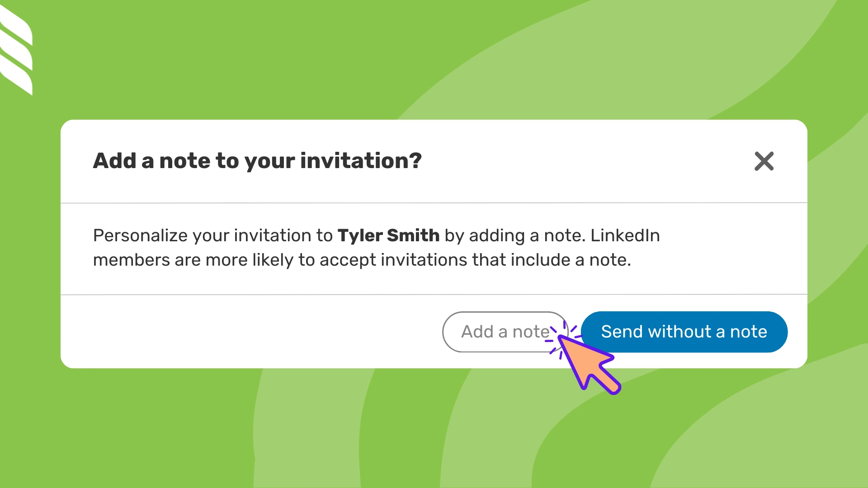Click the light green swirl below dialog
Image resolution: width=868 pixels, height=488 pixels.
(x=316, y=429)
